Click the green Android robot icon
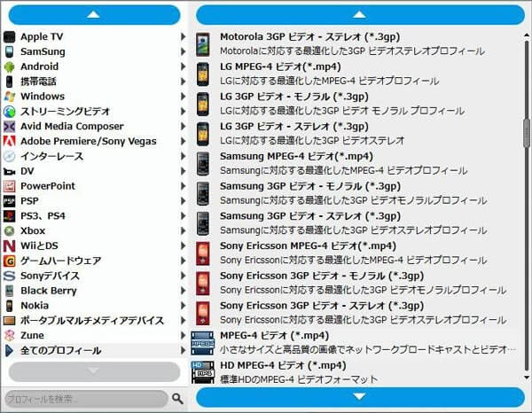This screenshot has height=413, width=532. (10, 66)
